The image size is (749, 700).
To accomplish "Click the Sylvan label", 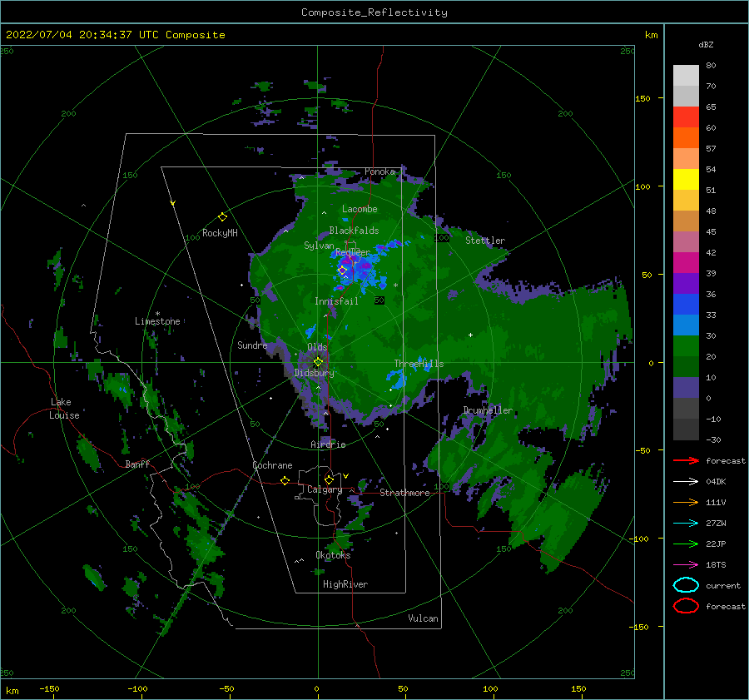I will point(319,246).
